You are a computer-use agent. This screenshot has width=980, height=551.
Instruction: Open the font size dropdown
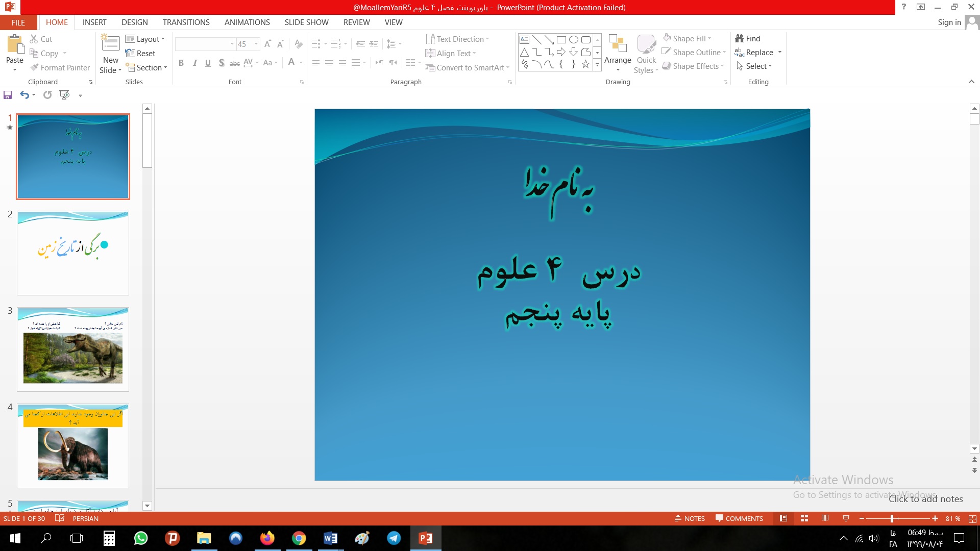(x=256, y=44)
